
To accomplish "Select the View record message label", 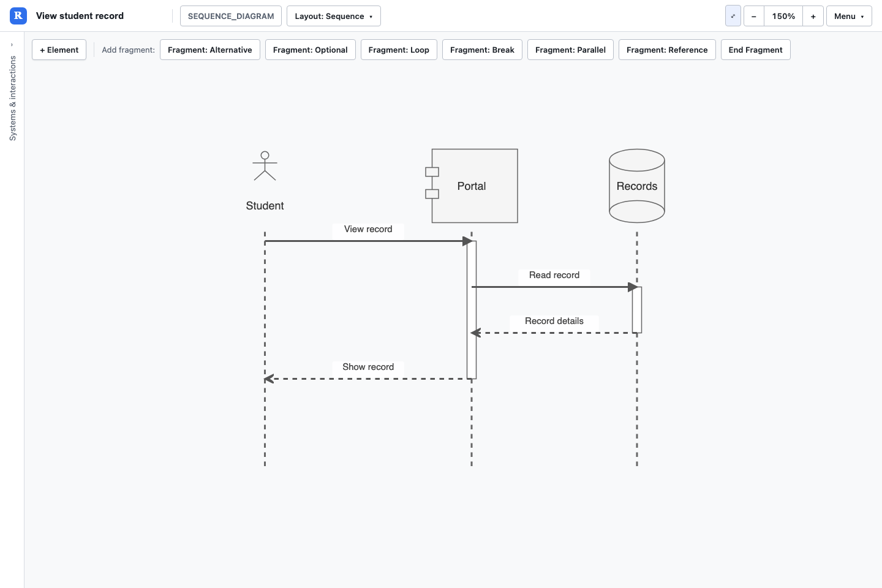I will 368,229.
